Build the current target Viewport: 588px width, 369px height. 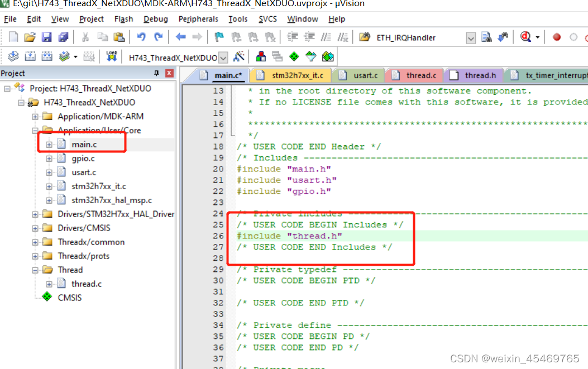pyautogui.click(x=29, y=56)
